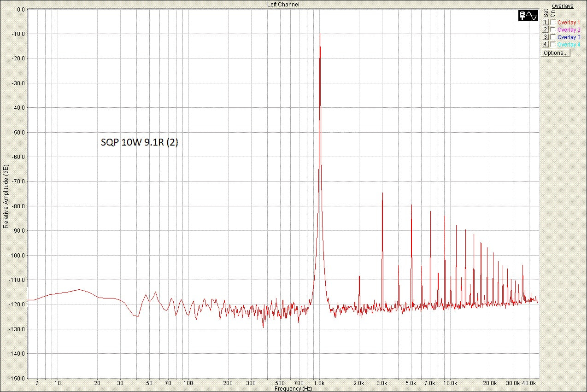Viewport: 587px width, 392px height.
Task: Enable the Overlay 1 On checkbox
Action: tap(553, 22)
